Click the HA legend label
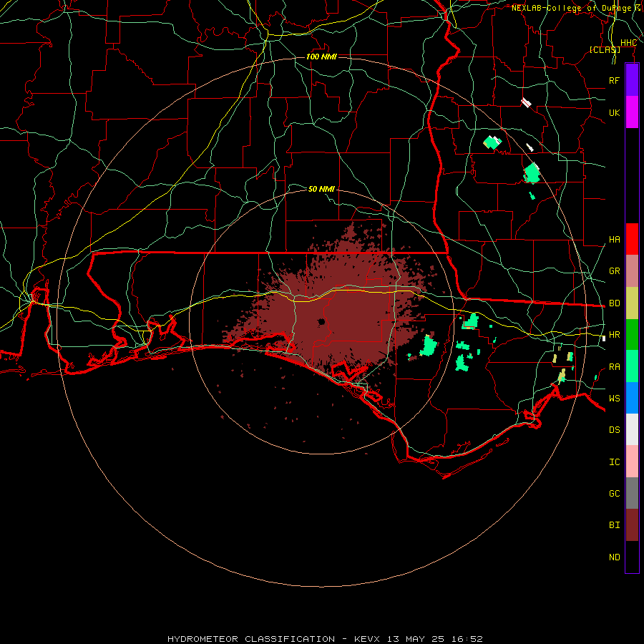 click(614, 240)
